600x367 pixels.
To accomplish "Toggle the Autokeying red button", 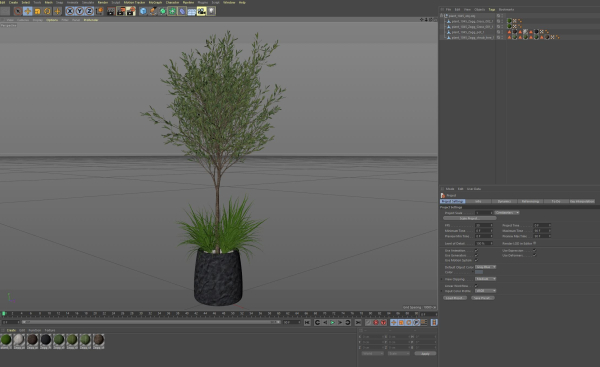I will click(376, 323).
